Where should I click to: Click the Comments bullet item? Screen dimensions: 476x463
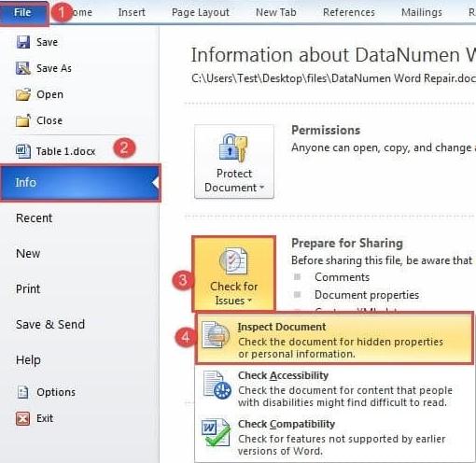(x=342, y=277)
